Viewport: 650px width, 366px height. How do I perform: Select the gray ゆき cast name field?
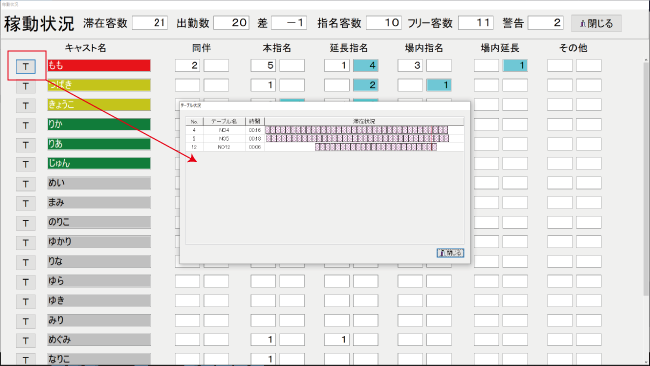pos(99,301)
